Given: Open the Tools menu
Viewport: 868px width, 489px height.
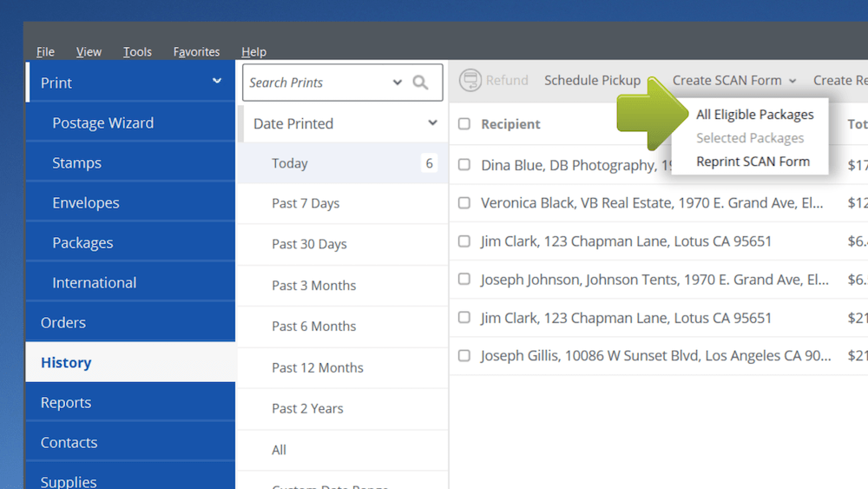Looking at the screenshot, I should [x=137, y=51].
